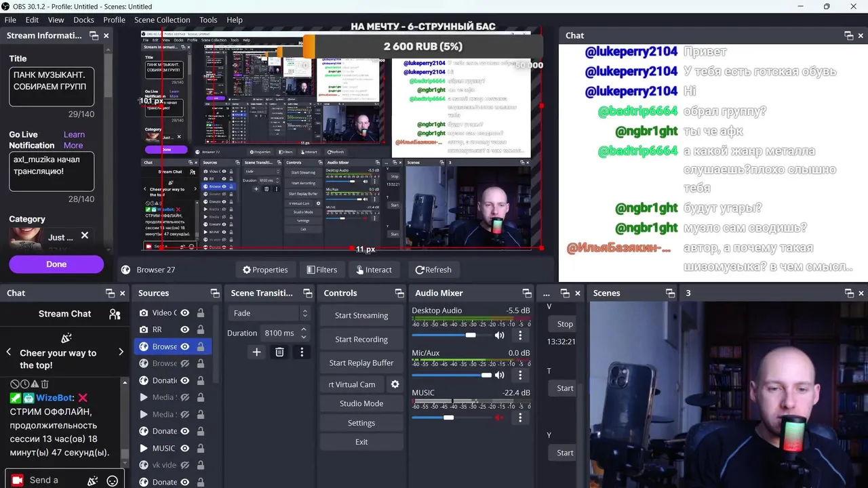
Task: Hide the MUSIC source
Action: pos(184,448)
